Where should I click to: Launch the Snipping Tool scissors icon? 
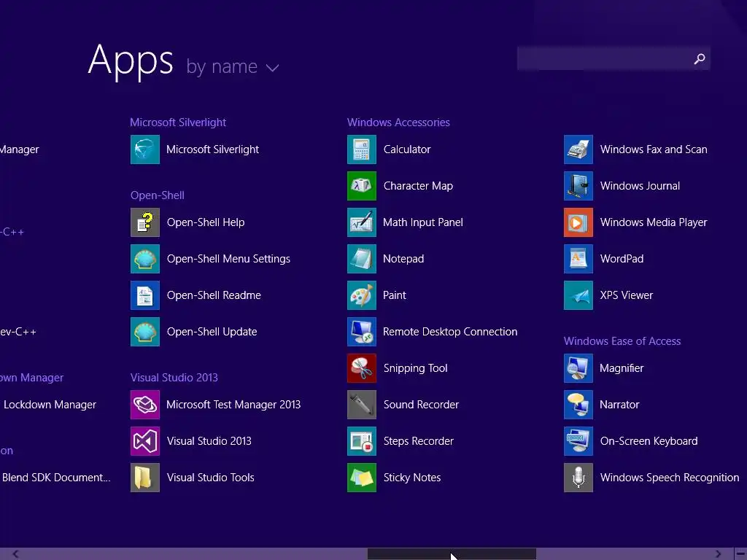362,368
